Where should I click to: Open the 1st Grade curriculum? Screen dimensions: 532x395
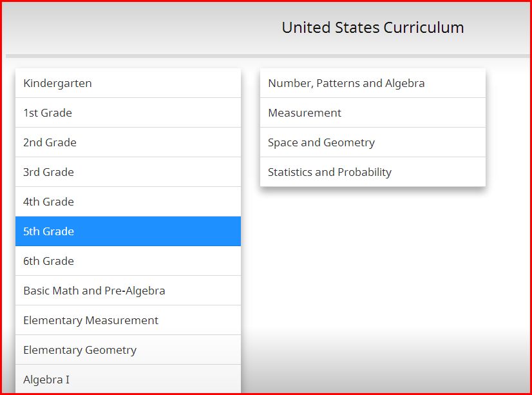(128, 113)
